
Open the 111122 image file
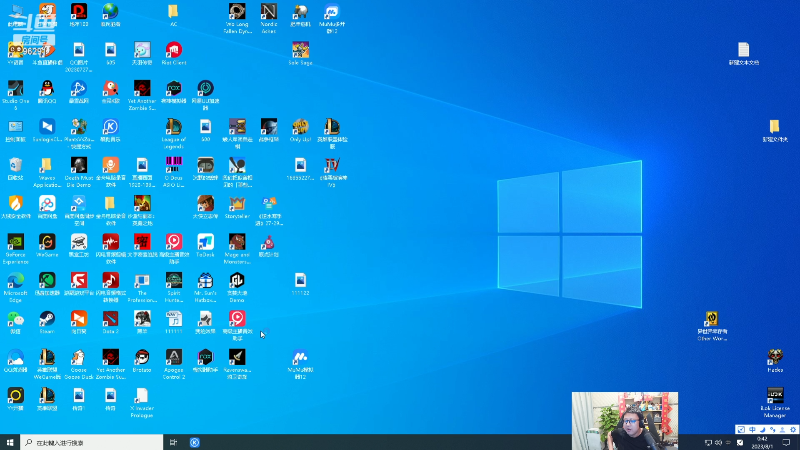pyautogui.click(x=300, y=284)
